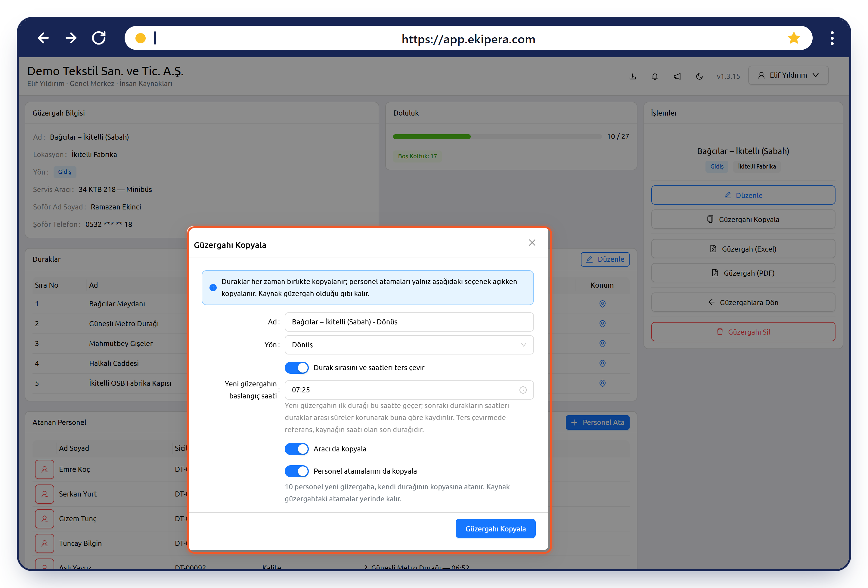
Task: Open location pin for Mahmutbey Gişeler
Action: coord(603,343)
